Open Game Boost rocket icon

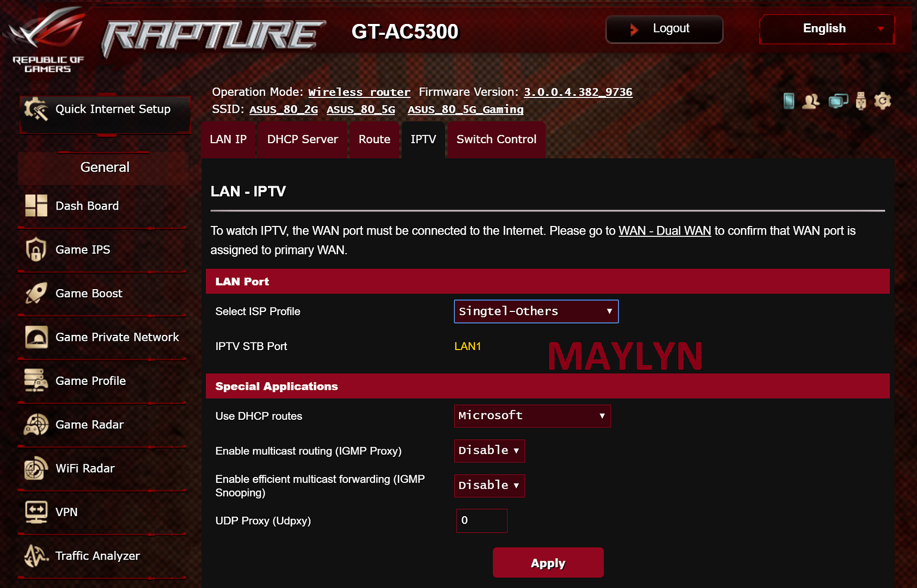click(x=36, y=293)
